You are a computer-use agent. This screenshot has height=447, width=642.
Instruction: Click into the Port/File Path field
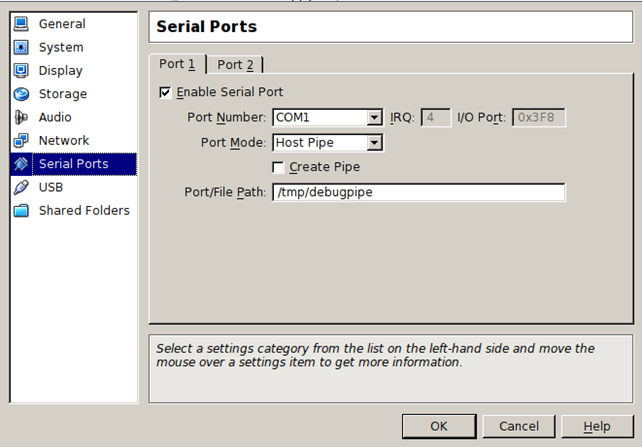418,192
